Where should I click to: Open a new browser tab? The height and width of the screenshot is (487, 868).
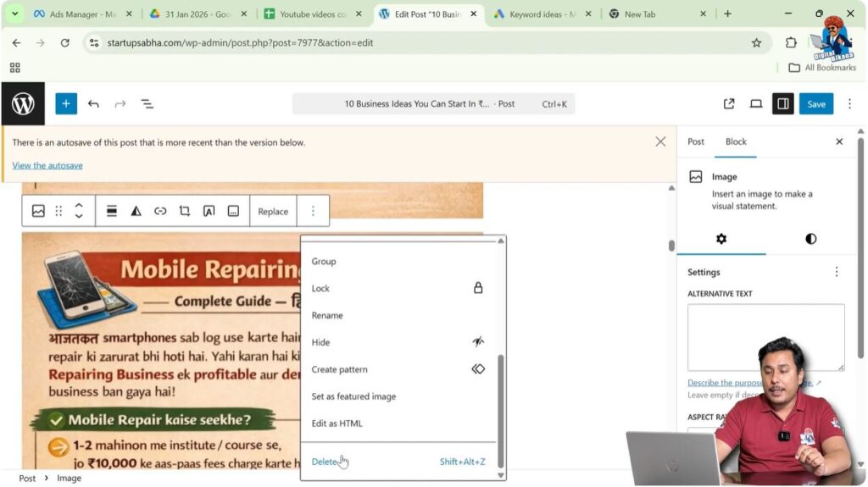click(x=727, y=14)
